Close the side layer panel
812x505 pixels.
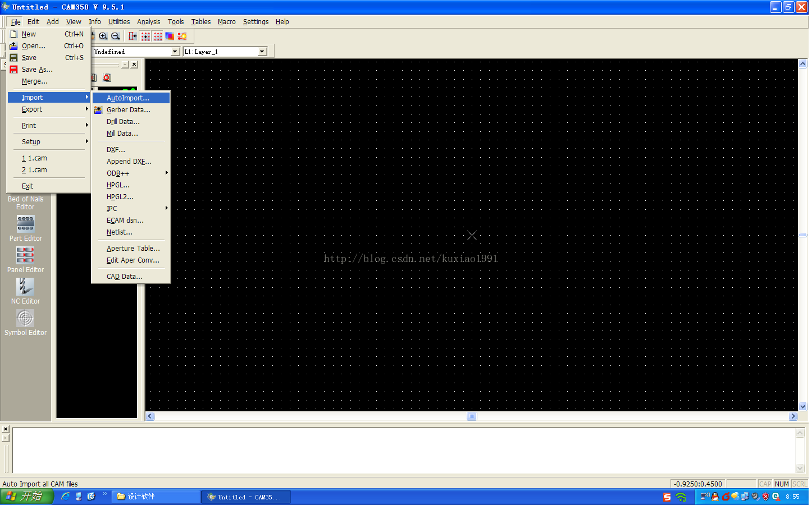134,65
